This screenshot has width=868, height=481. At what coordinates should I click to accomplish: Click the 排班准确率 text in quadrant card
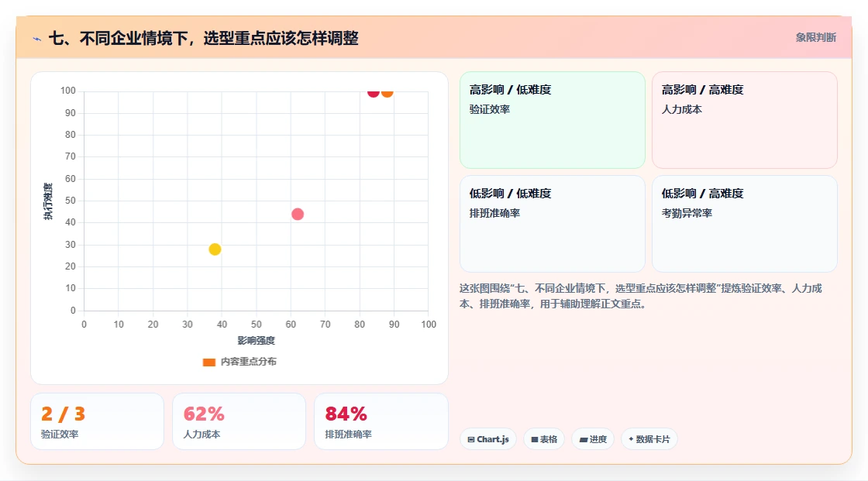click(495, 213)
